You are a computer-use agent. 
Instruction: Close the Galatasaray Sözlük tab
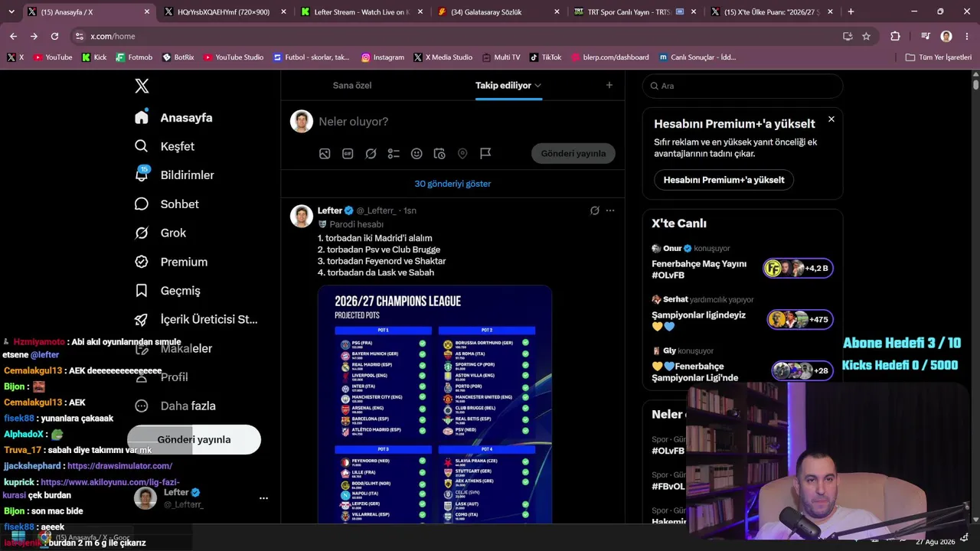[557, 11]
